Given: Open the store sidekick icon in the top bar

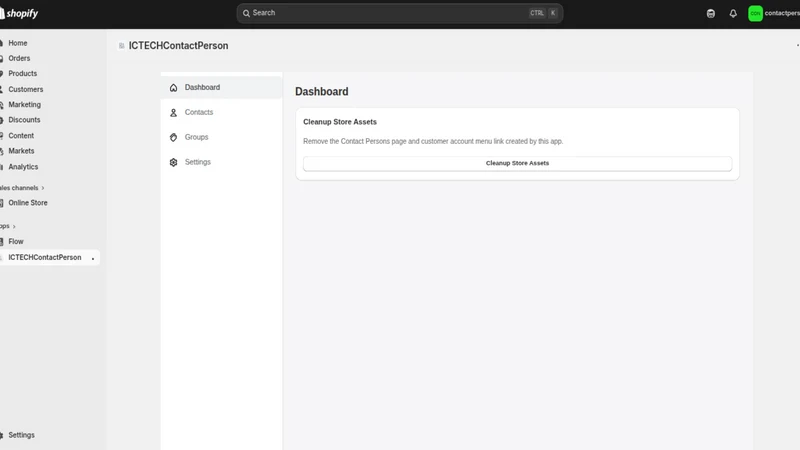Looking at the screenshot, I should [711, 14].
